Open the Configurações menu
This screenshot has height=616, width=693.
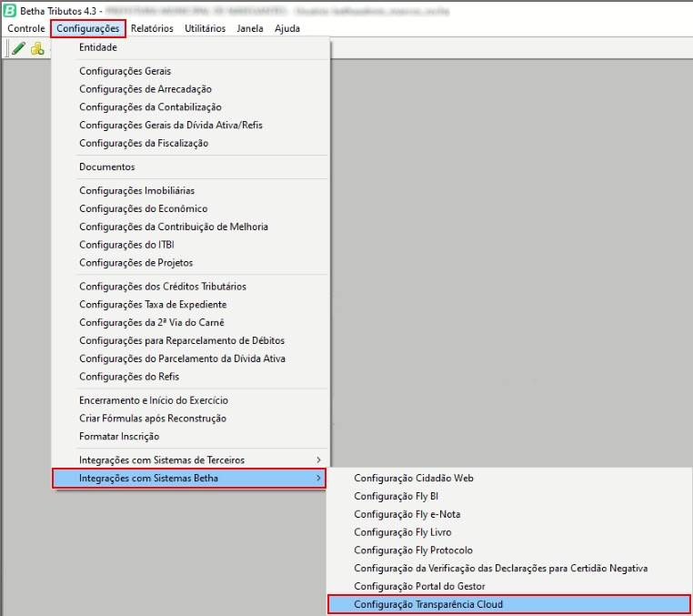[87, 28]
